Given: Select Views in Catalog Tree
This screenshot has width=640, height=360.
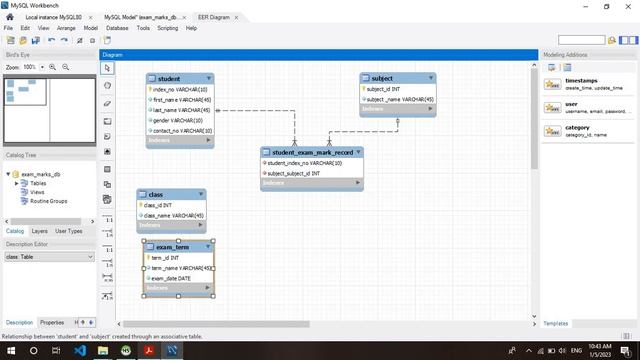Looking at the screenshot, I should (x=37, y=192).
